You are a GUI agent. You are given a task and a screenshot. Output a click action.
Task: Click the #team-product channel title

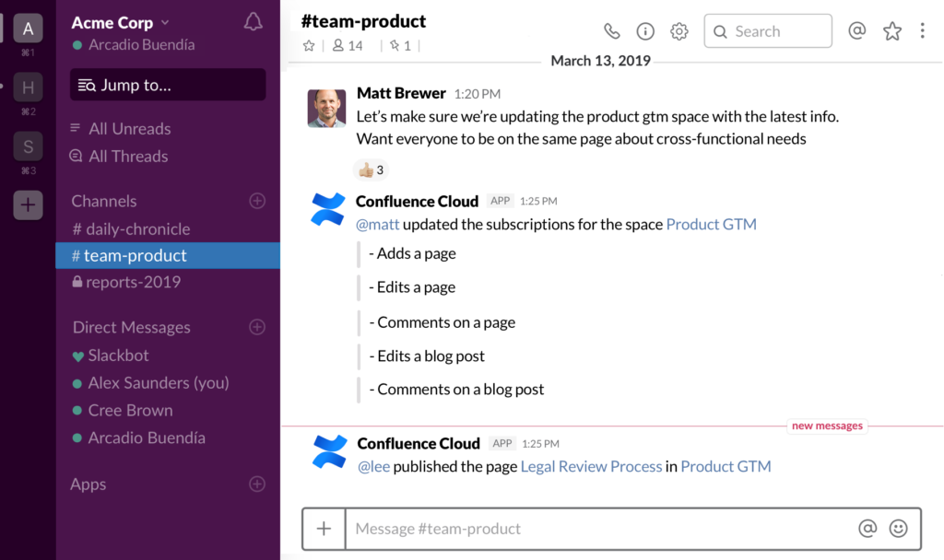click(x=363, y=21)
